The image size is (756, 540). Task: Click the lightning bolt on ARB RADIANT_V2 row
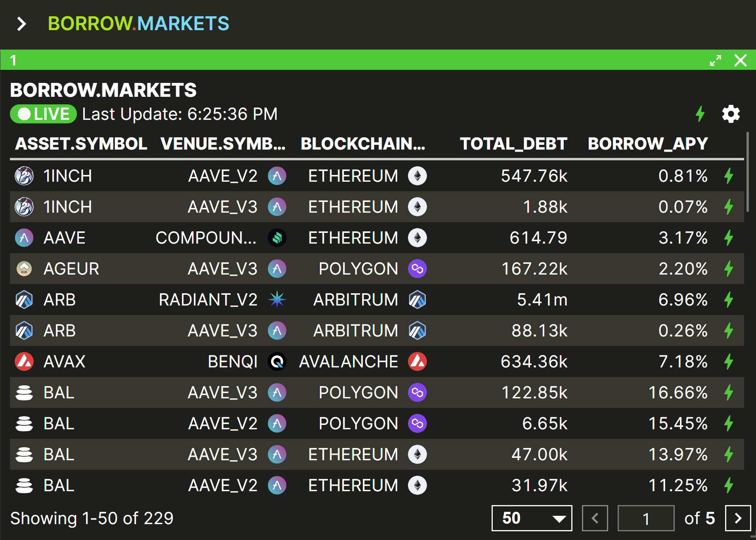729,300
